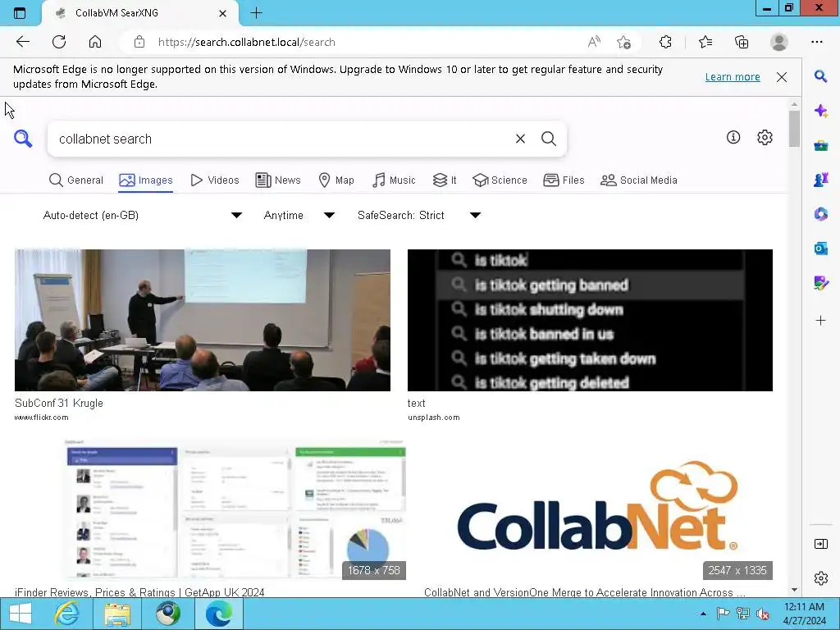Open a new browser tab
This screenshot has width=840, height=630.
coord(256,13)
